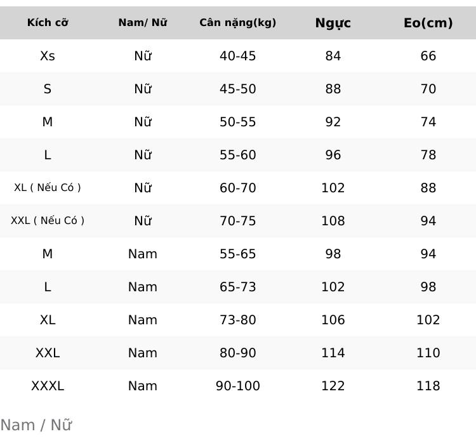The width and height of the screenshot is (476, 448).
Task: Select the XL ( Nếu Có ) size cell
Action: tap(48, 188)
